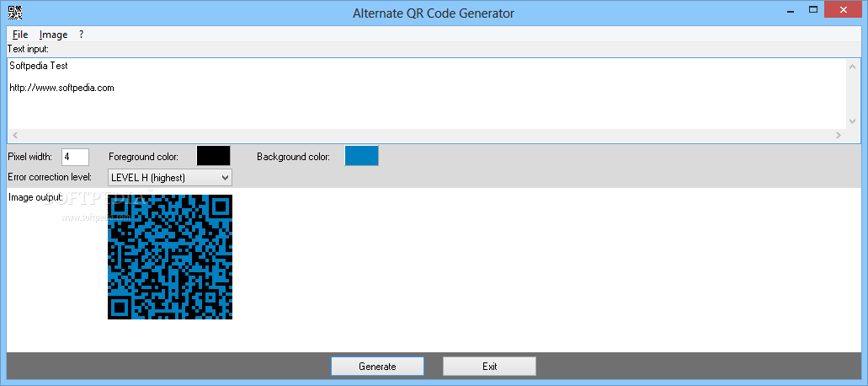The height and width of the screenshot is (386, 868).
Task: Click the horizontal scroll left arrow
Action: [x=15, y=135]
